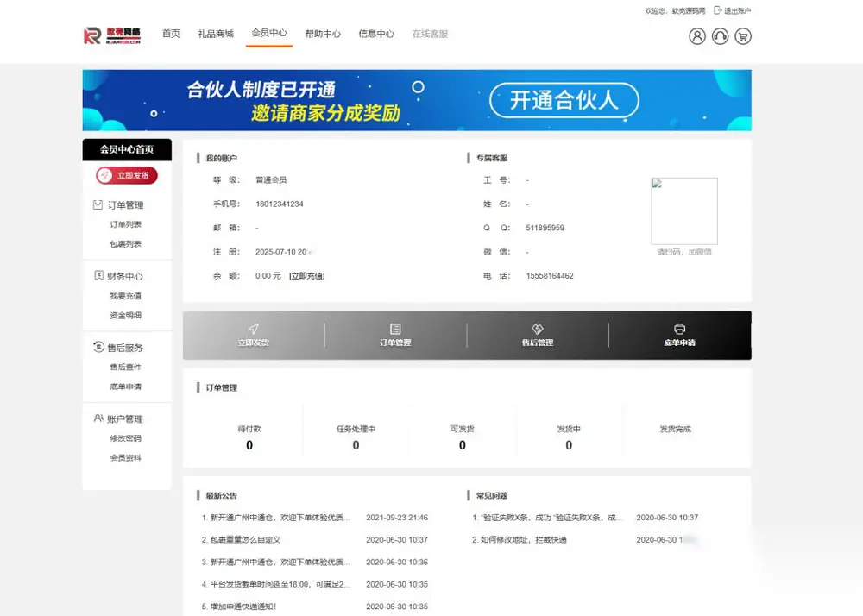Open 资金明细 in sidebar
Image resolution: width=863 pixels, height=616 pixels.
125,315
